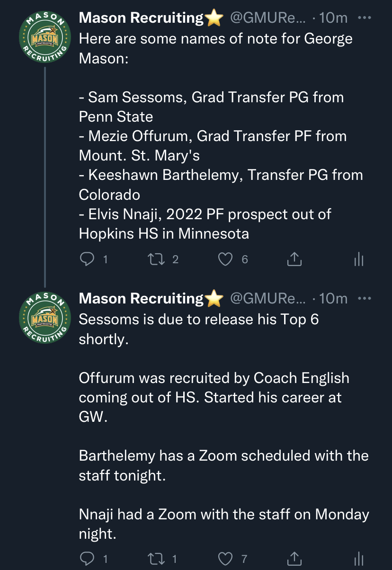Click the @GMURe... handle on first tweet
The width and height of the screenshot is (392, 570).
coord(267,18)
